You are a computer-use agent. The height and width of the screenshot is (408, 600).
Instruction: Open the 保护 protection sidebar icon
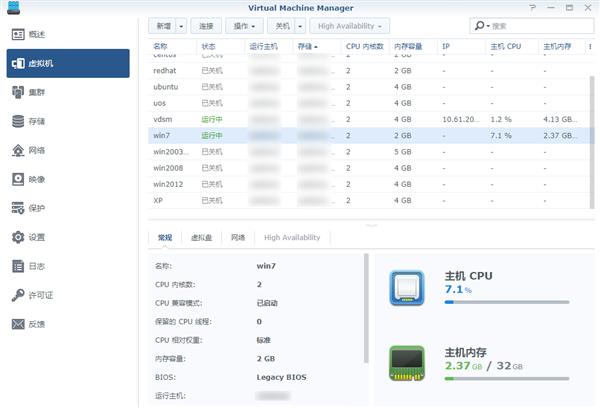(x=18, y=208)
